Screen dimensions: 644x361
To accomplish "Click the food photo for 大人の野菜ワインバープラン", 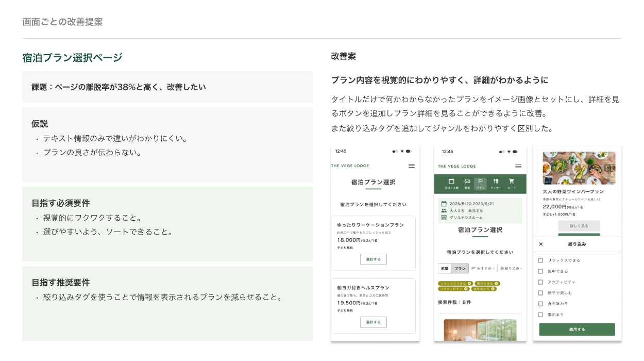I will coord(579,168).
